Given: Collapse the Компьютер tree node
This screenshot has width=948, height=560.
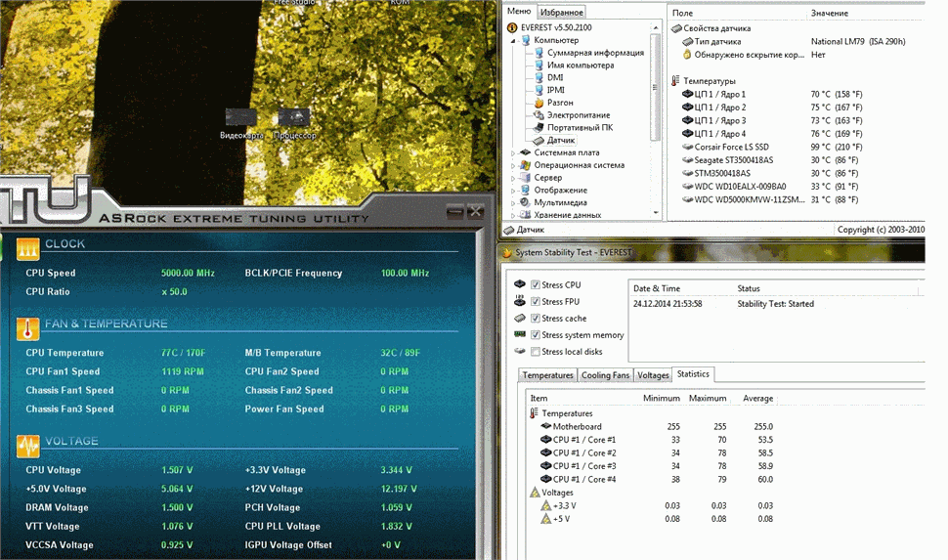Looking at the screenshot, I should coord(513,40).
